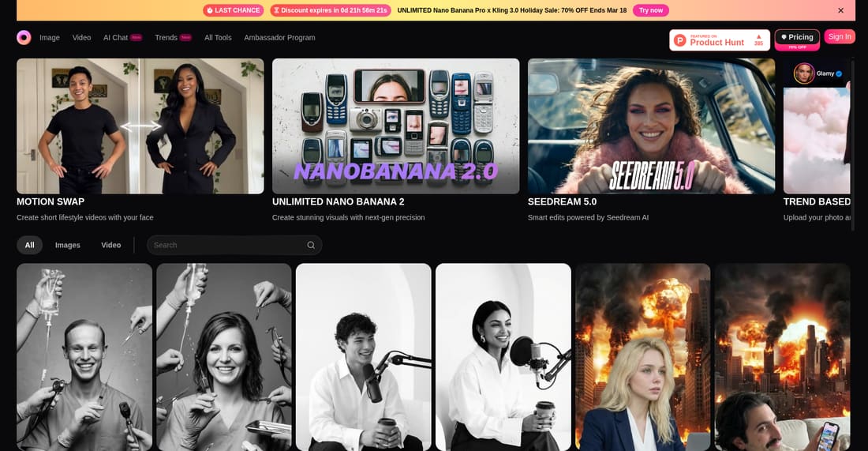Open the blonde woman explosion template

pos(642,357)
